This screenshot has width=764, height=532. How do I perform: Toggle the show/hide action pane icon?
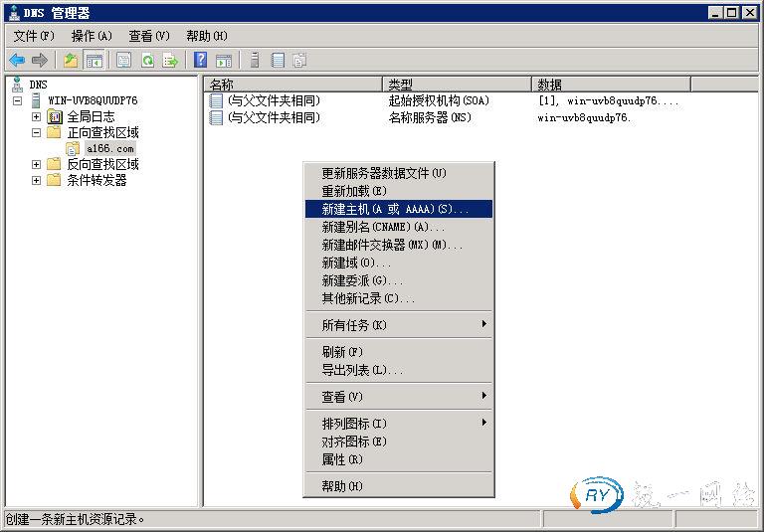[224, 61]
